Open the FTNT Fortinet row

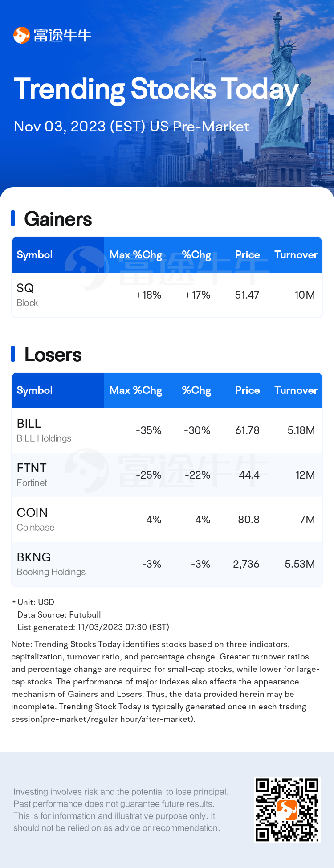pyautogui.click(x=167, y=475)
